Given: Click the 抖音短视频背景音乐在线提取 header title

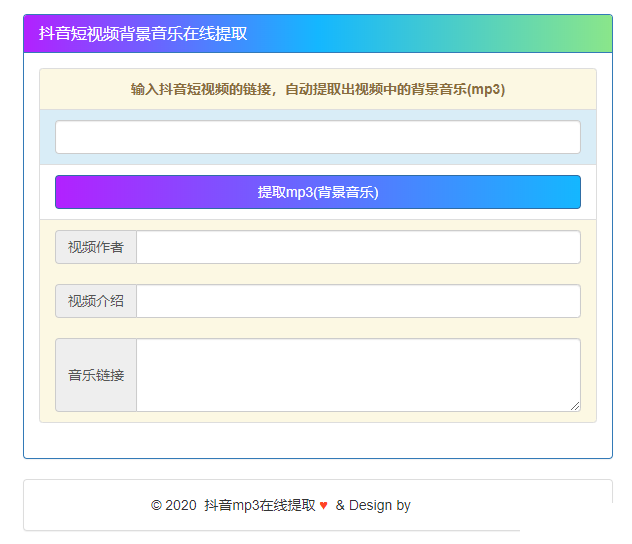Looking at the screenshot, I should 143,33.
